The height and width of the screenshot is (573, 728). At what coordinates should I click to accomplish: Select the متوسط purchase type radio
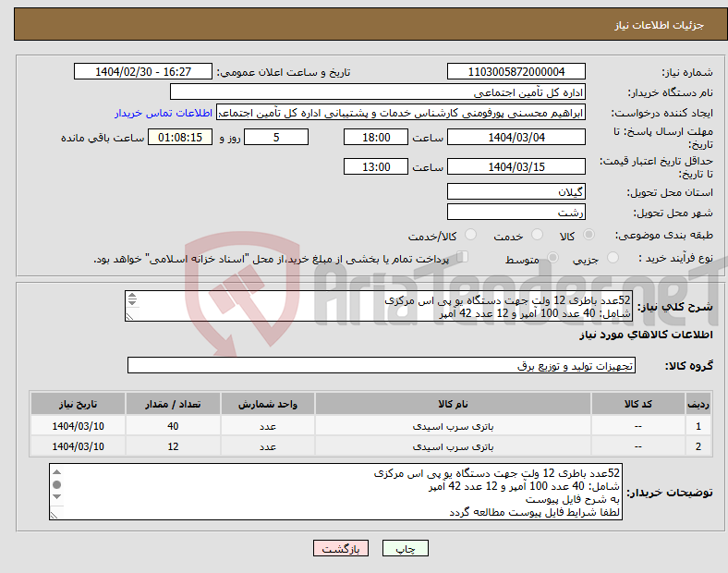[552, 258]
